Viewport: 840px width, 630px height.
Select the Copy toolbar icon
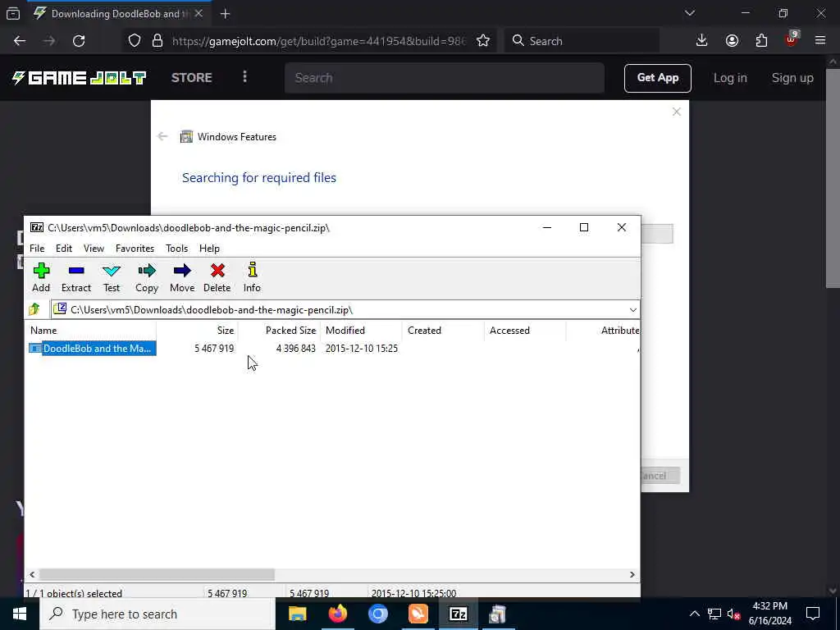tap(147, 277)
